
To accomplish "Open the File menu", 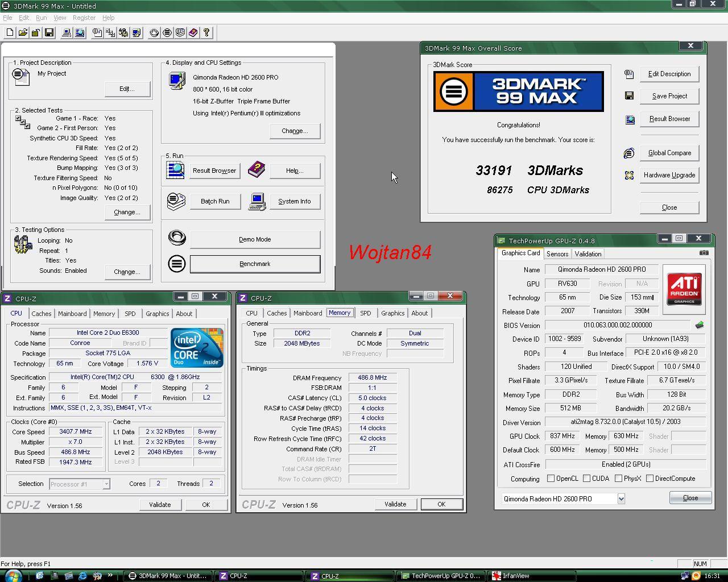I will coord(7,18).
